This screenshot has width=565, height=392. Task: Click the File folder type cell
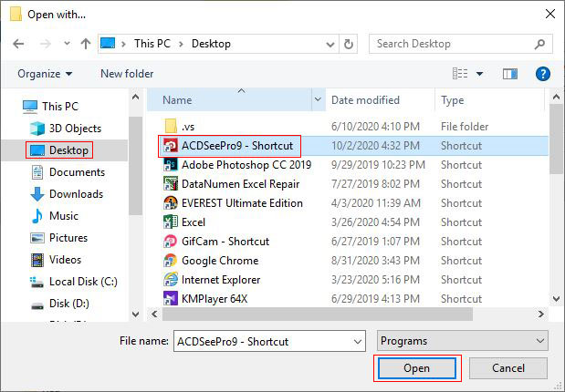tap(465, 127)
